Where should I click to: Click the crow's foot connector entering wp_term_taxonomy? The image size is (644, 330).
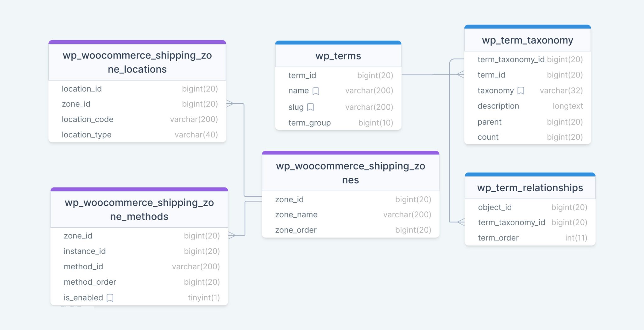[460, 75]
